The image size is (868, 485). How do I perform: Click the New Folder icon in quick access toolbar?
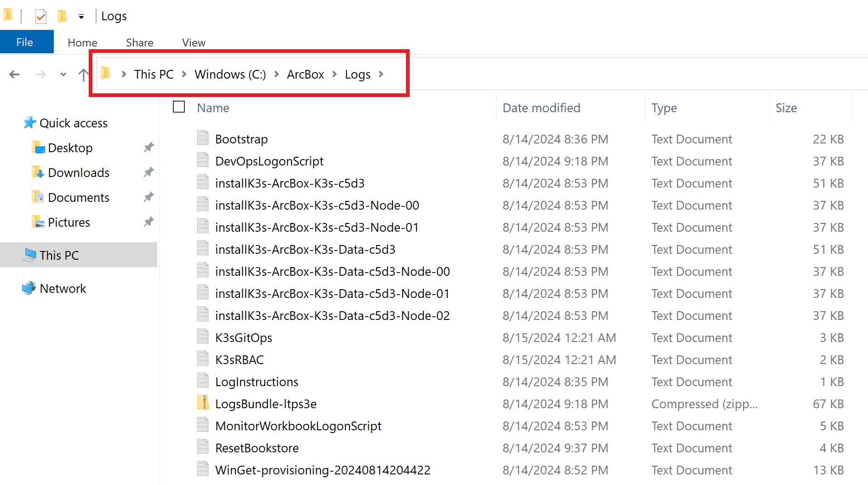[62, 17]
